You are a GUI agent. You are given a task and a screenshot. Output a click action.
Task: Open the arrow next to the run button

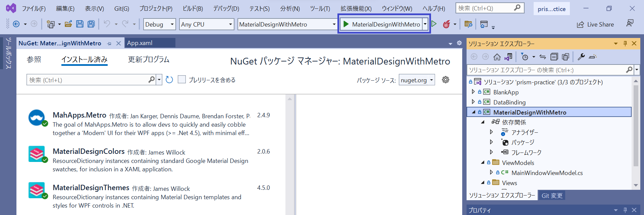point(425,24)
